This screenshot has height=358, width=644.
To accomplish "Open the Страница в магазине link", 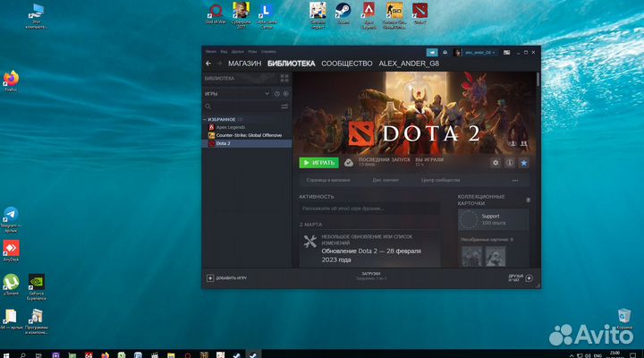I will [328, 180].
